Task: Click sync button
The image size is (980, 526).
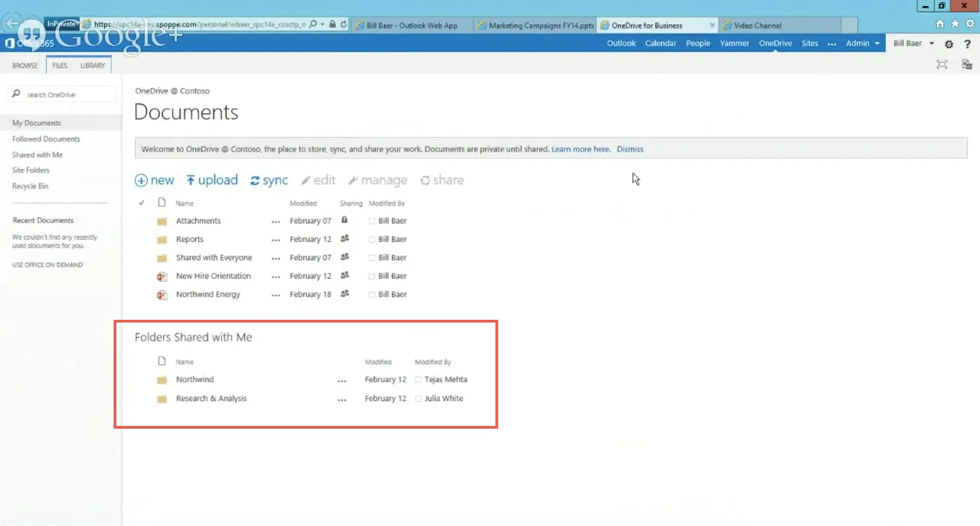Action: click(x=269, y=180)
